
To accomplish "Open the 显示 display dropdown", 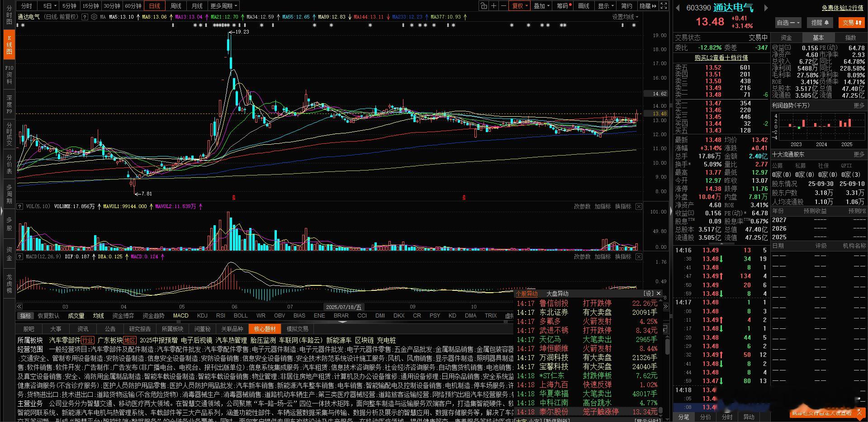I will [606, 6].
